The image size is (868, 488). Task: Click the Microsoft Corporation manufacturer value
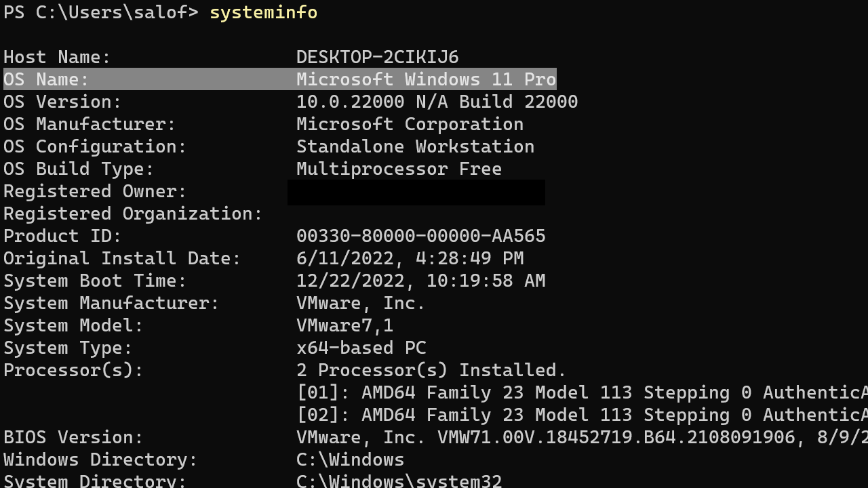point(410,124)
